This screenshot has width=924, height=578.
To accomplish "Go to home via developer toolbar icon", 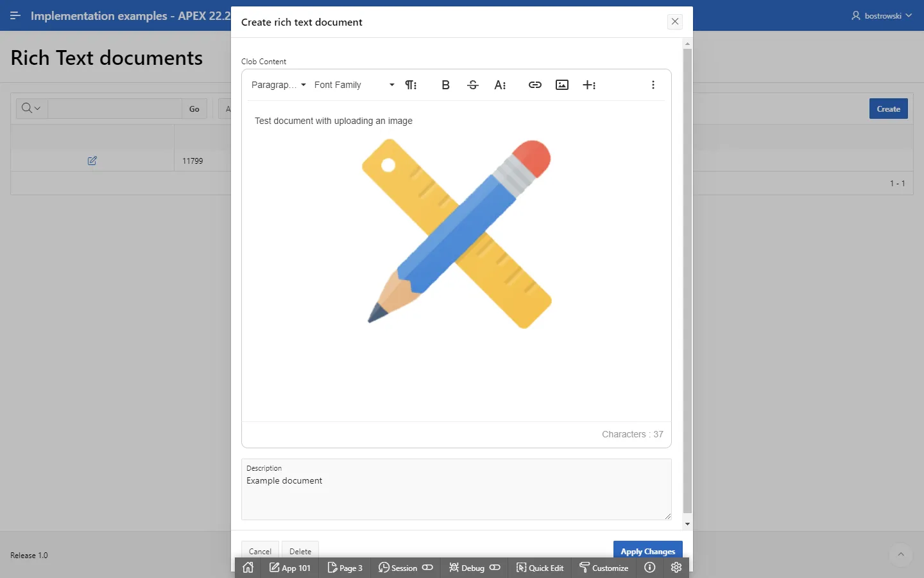I will tap(248, 568).
